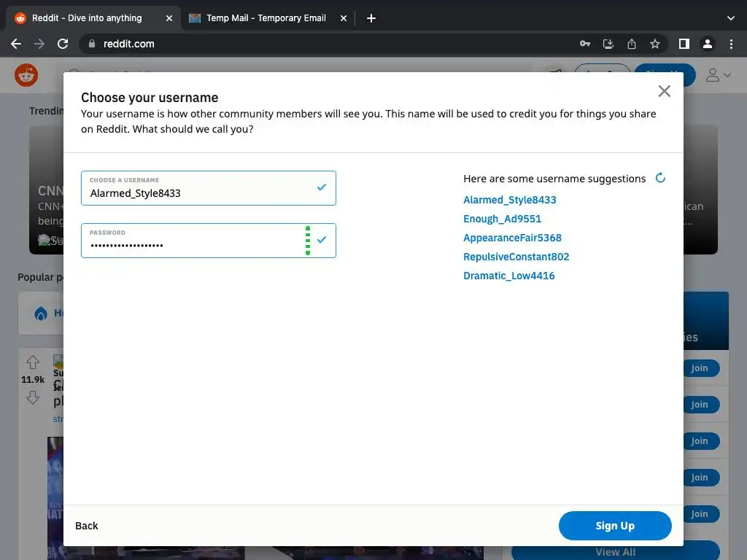
Task: Refresh the username suggestions
Action: pos(660,178)
